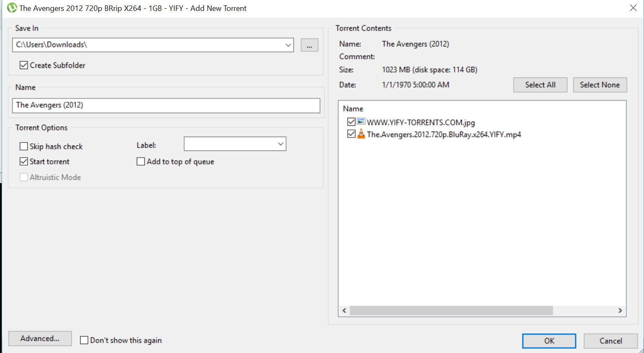Click the Name column header in file list
The image size is (644, 353).
coord(353,109)
